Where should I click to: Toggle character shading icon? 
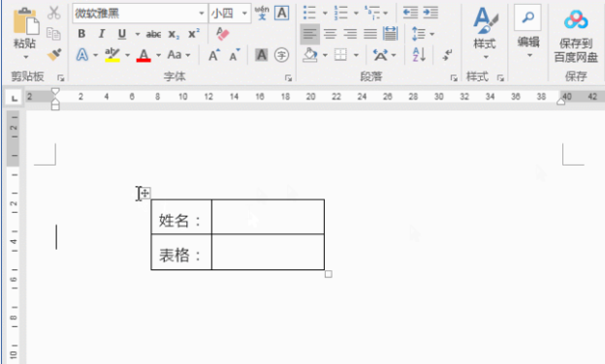(x=262, y=55)
